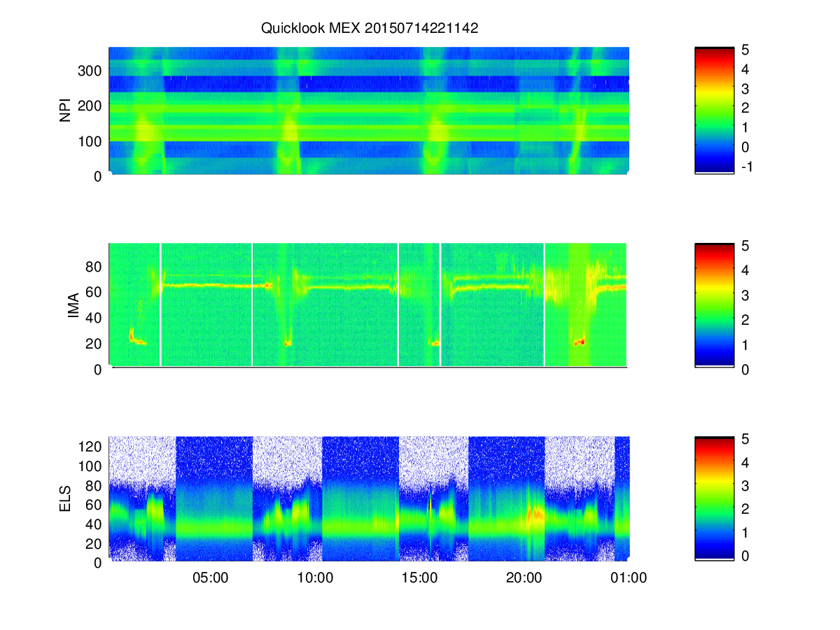Pick the NPI colorbar

714,110
